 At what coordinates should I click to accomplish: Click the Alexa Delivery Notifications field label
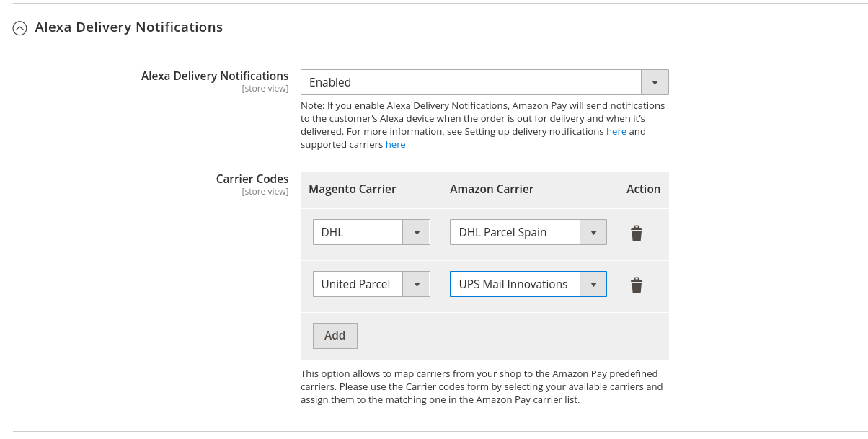coord(215,76)
